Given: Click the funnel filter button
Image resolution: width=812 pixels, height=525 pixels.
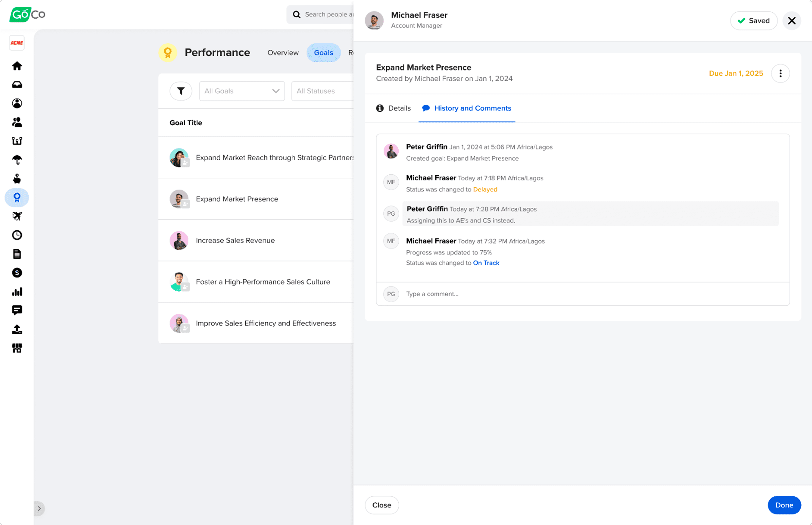Looking at the screenshot, I should click(x=181, y=91).
